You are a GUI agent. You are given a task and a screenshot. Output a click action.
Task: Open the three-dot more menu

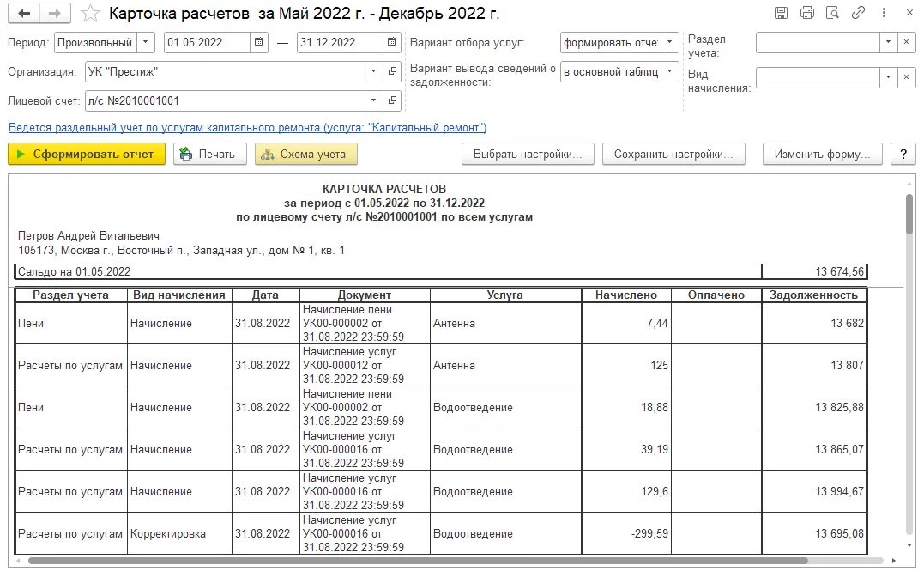point(884,13)
